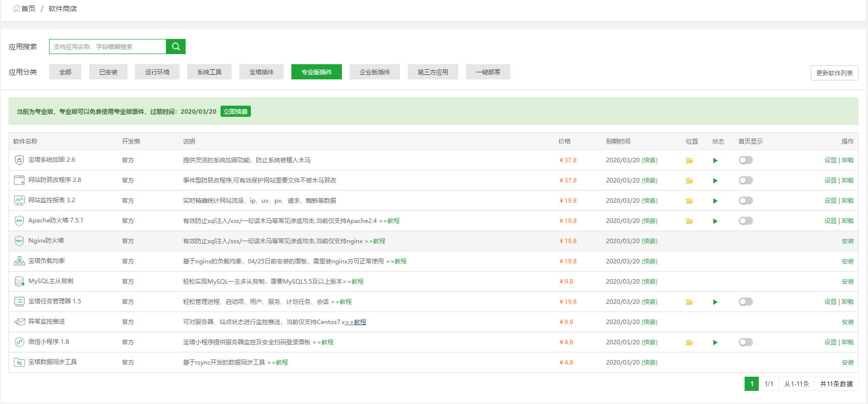
Task: Select the 企业版插件 category tab
Action: click(x=374, y=72)
